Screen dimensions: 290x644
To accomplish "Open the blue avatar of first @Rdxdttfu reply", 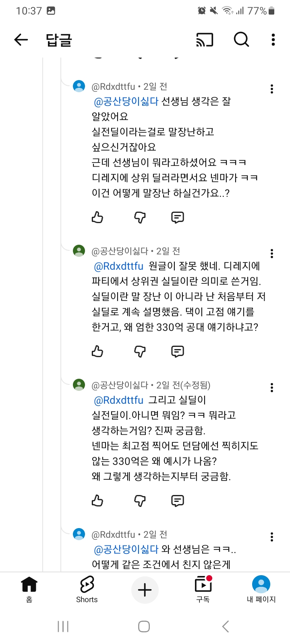I will pyautogui.click(x=79, y=86).
